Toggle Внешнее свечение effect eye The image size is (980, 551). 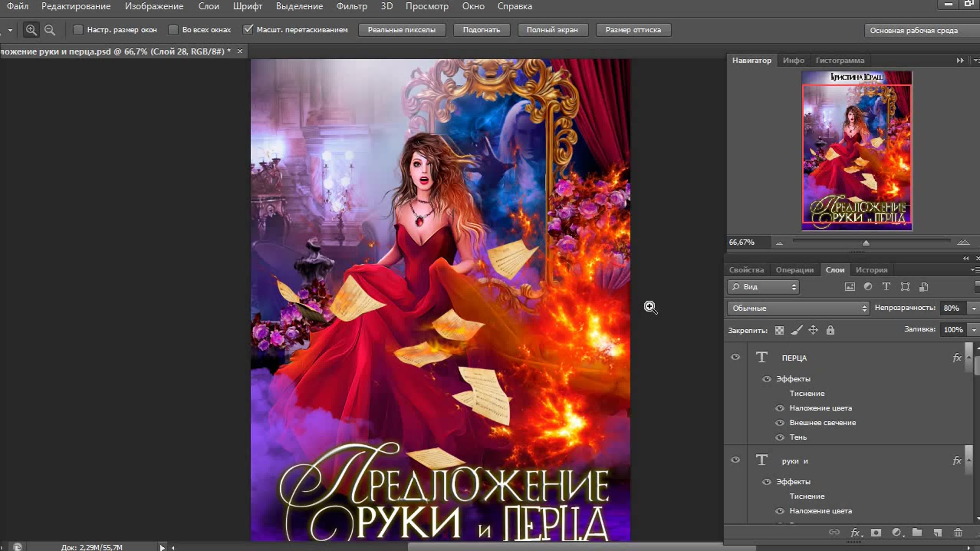(x=780, y=423)
